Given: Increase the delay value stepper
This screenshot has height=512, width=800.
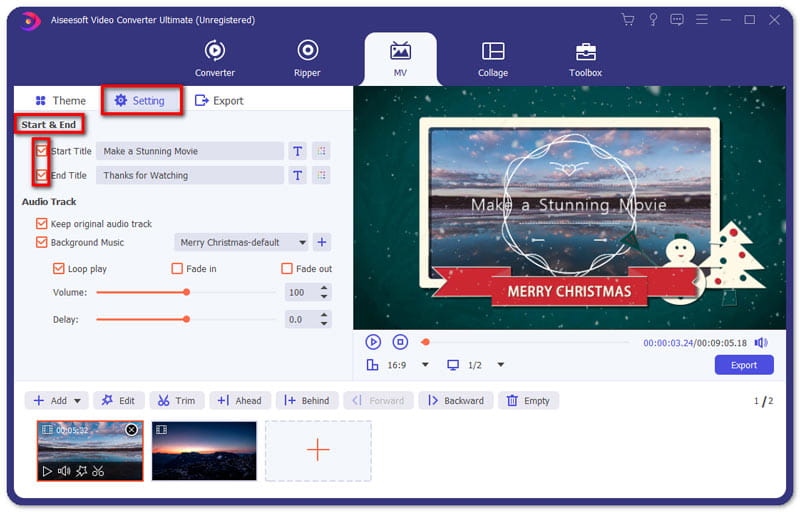Looking at the screenshot, I should click(x=324, y=315).
